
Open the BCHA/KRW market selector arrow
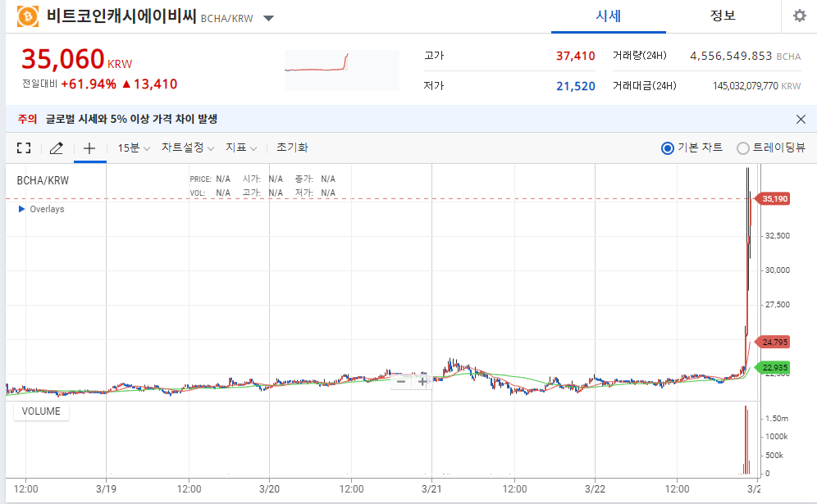[x=268, y=18]
